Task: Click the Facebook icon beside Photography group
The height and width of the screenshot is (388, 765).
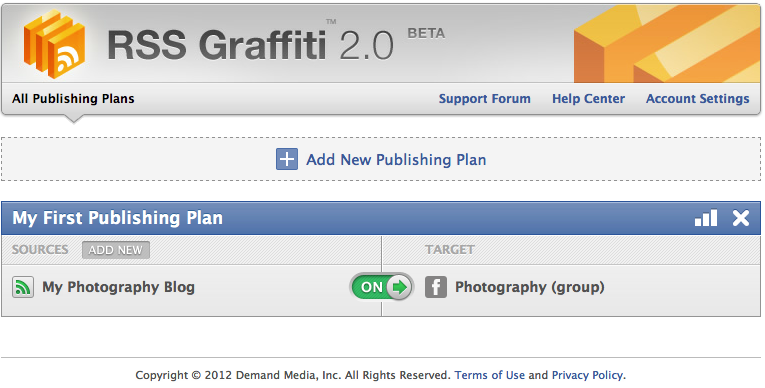Action: click(436, 287)
